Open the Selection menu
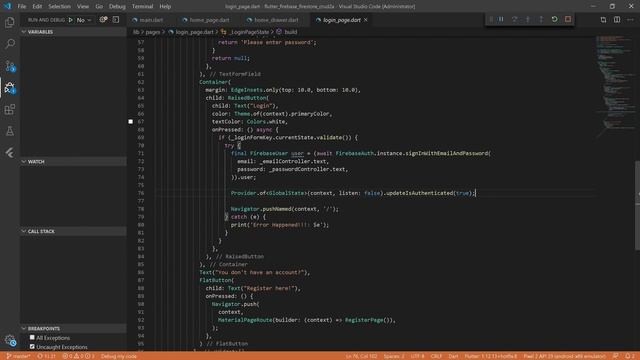Viewport: 640px width, 360px height. pyautogui.click(x=59, y=6)
